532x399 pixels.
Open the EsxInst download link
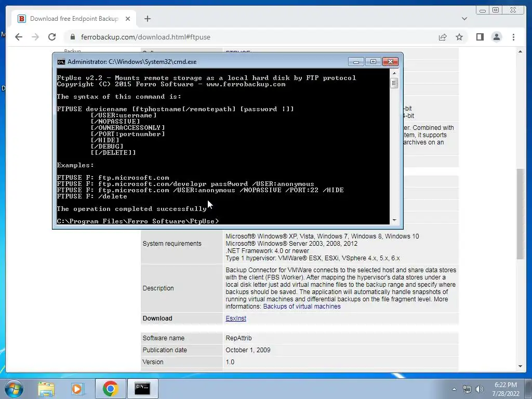[236, 318]
